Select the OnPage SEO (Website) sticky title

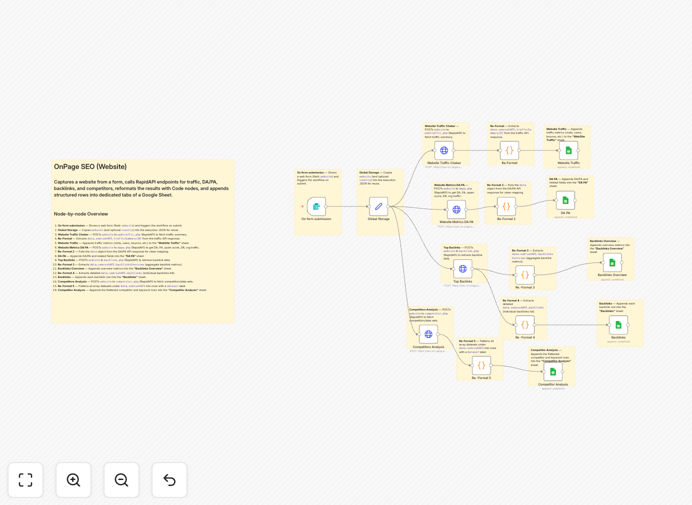pos(90,167)
